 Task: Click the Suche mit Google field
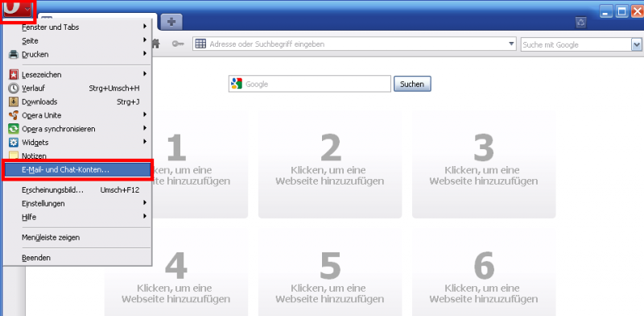pyautogui.click(x=576, y=44)
